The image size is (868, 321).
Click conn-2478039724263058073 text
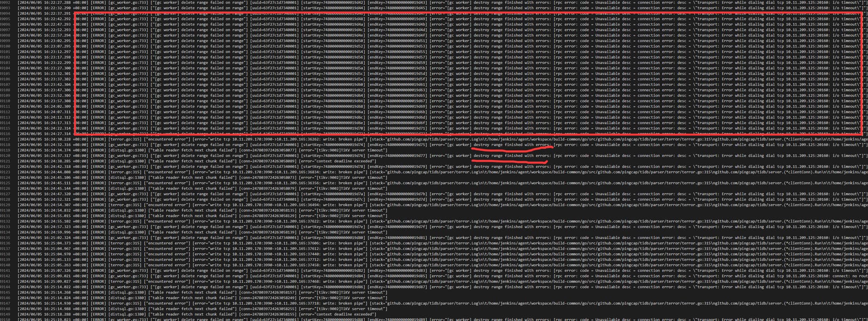coord(269,178)
